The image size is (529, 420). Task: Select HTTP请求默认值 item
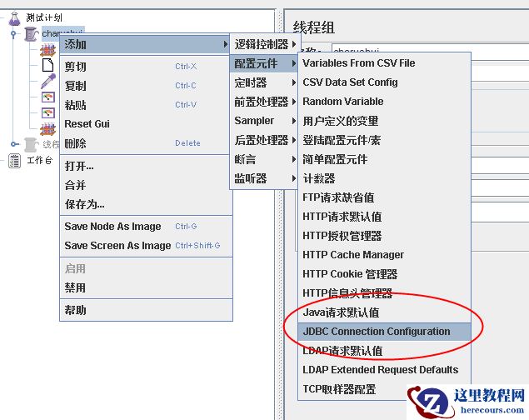384,217
